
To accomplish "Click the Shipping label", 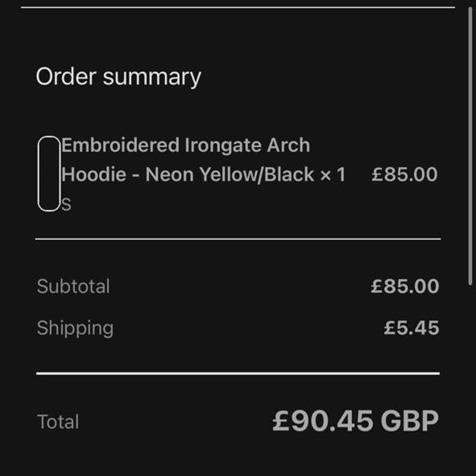I will [x=75, y=328].
